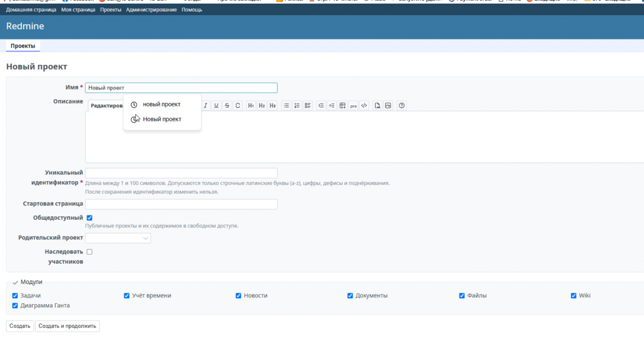The height and width of the screenshot is (357, 644).
Task: Insert Heading 2 via H2 button
Action: [262, 105]
